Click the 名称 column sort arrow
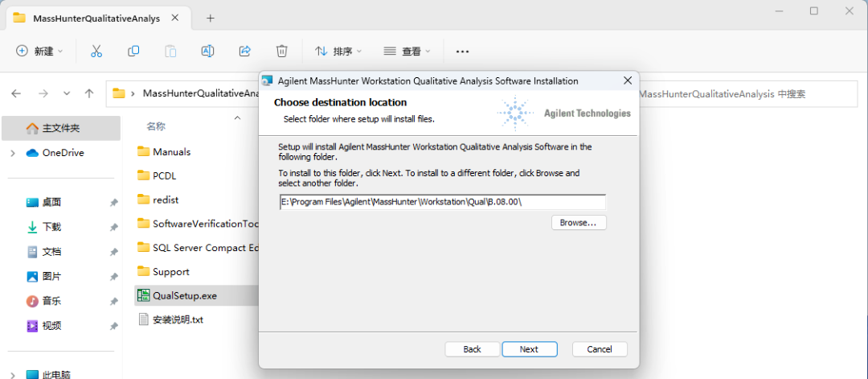The image size is (868, 379). (x=237, y=117)
